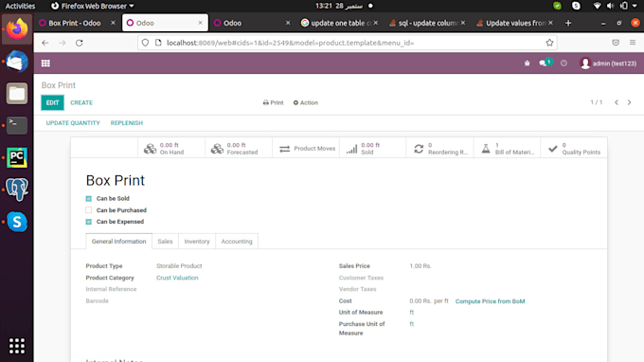Open the Crust Valuation category link
Image resolution: width=644 pixels, height=362 pixels.
click(x=177, y=278)
